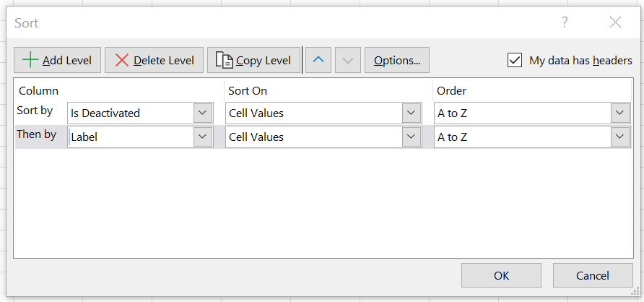Click the grayed Move Down arrow
This screenshot has height=302, width=644.
pyautogui.click(x=348, y=60)
